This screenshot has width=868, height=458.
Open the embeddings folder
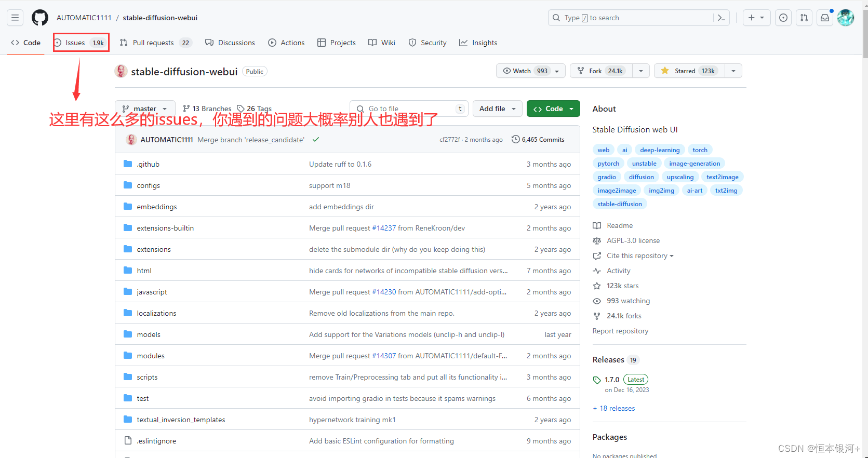point(157,207)
